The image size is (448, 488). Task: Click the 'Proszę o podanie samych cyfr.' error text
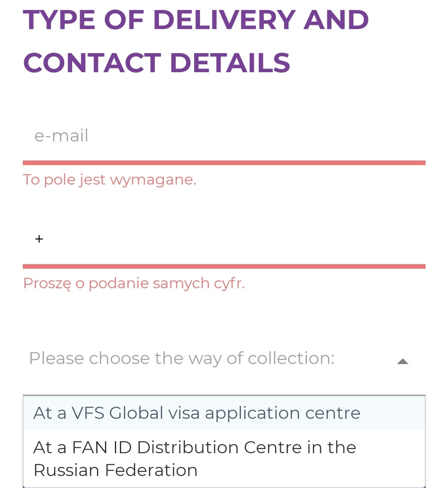134,284
